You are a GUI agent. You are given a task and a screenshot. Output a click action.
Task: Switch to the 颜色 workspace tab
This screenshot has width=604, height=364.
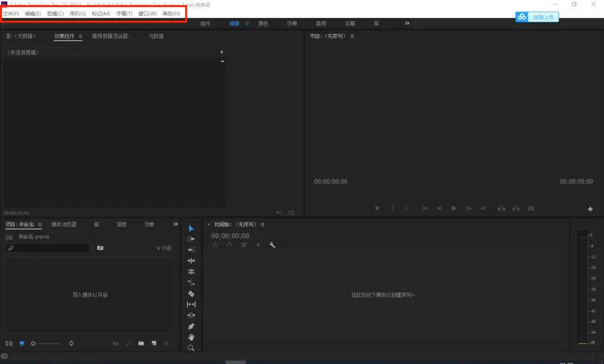263,24
